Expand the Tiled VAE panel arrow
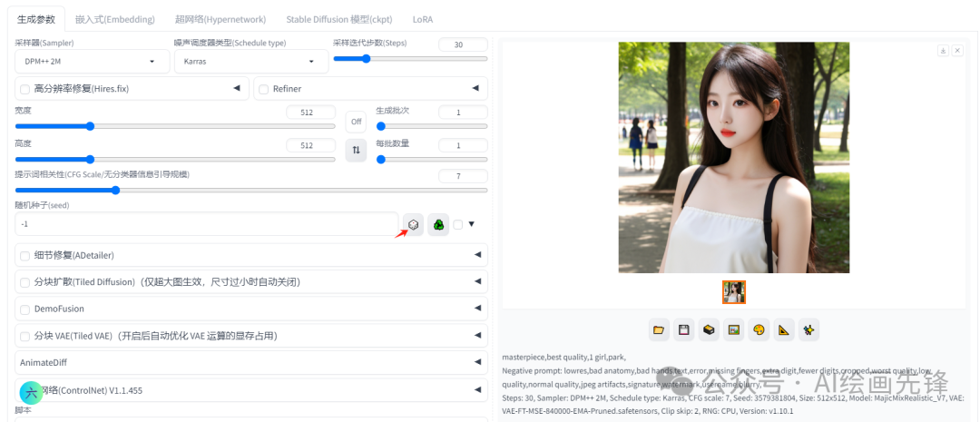Viewport: 980px width, 422px height. pyautogui.click(x=477, y=335)
